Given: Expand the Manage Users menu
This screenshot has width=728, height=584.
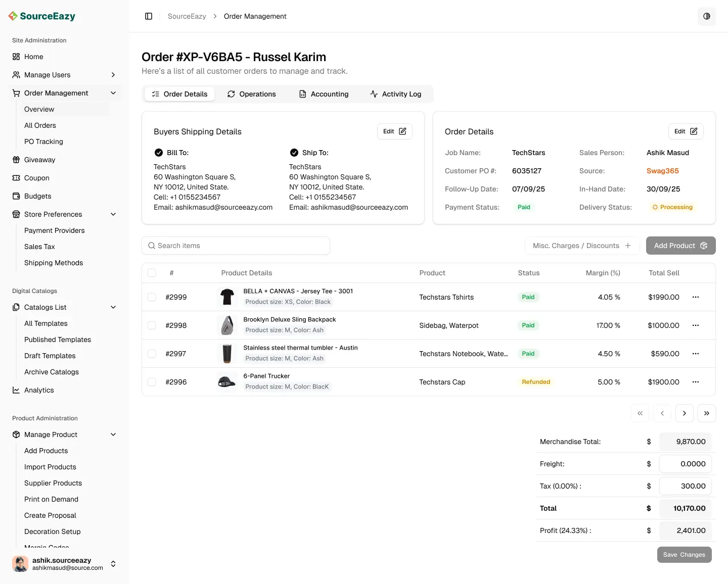Looking at the screenshot, I should click(x=65, y=75).
